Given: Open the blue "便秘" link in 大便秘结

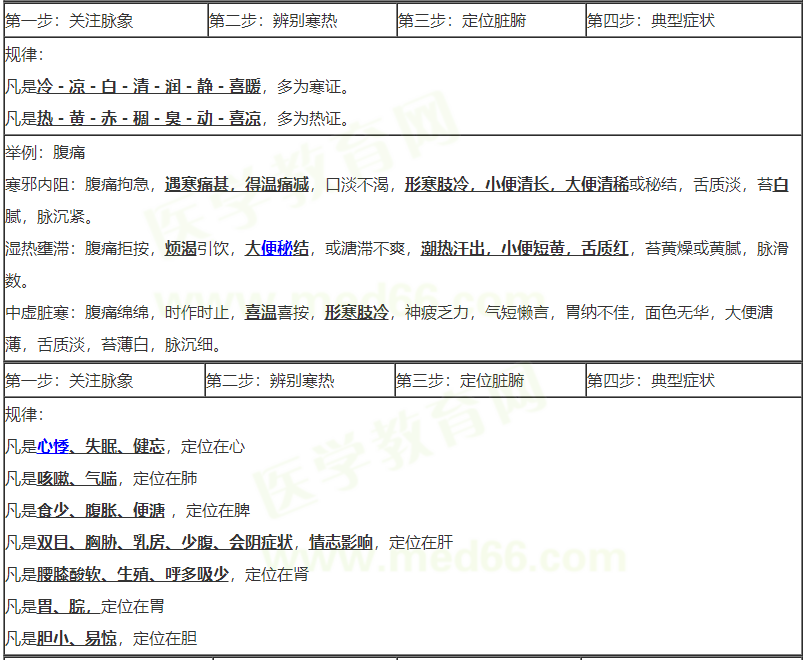Looking at the screenshot, I should point(284,249).
